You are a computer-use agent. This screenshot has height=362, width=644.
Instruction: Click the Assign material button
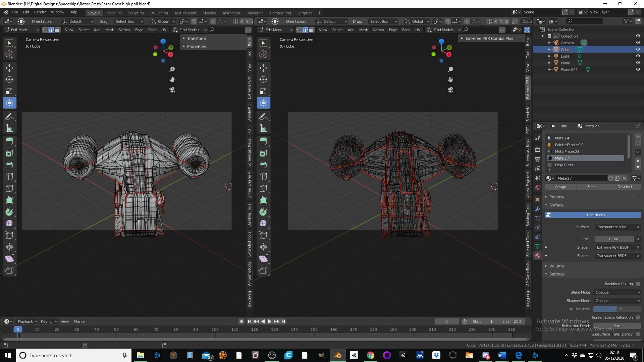pyautogui.click(x=560, y=187)
